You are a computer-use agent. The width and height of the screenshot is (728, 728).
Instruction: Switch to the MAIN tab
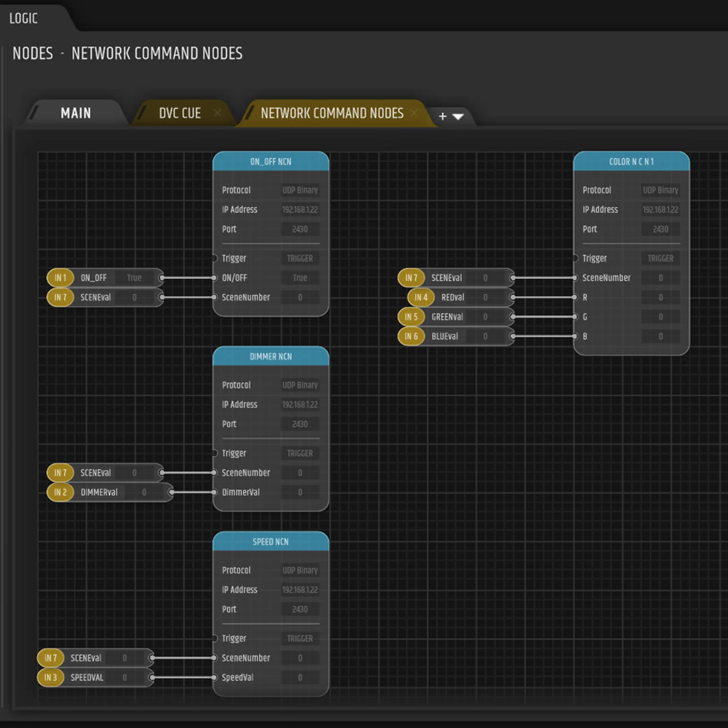pyautogui.click(x=75, y=113)
